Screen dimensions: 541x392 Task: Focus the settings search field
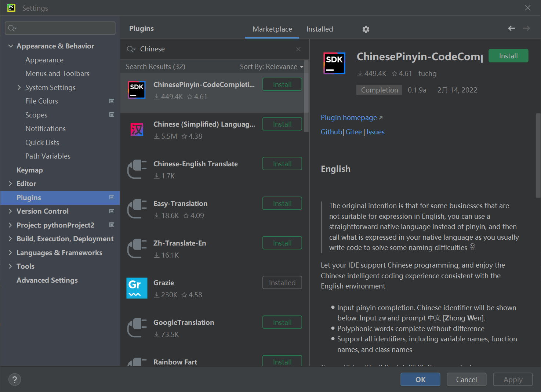(60, 28)
